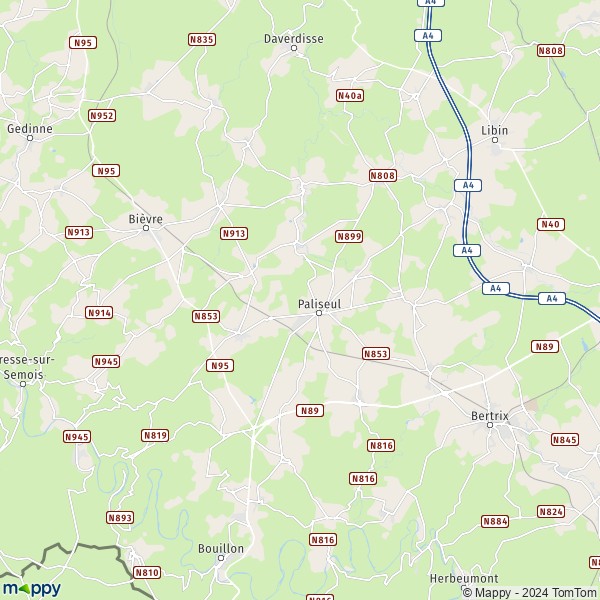Click the Paliseul town marker

(x=319, y=313)
